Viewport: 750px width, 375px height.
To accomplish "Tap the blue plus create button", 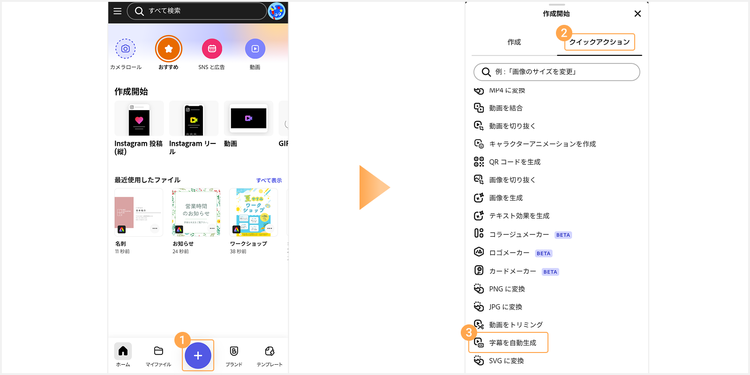I will pos(198,355).
